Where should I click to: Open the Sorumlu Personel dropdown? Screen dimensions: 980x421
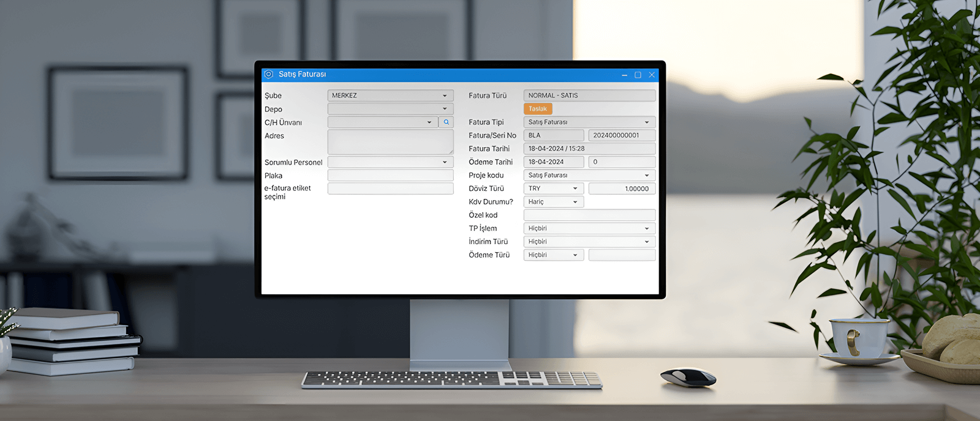click(390, 162)
